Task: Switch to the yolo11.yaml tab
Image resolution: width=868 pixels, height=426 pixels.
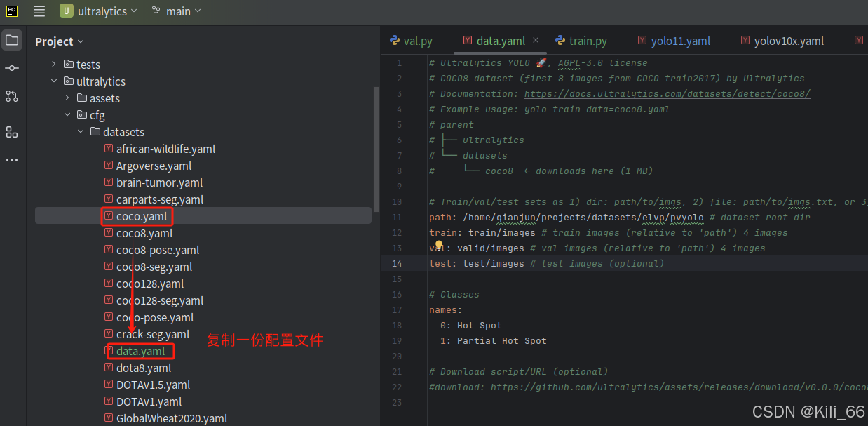Action: point(674,41)
